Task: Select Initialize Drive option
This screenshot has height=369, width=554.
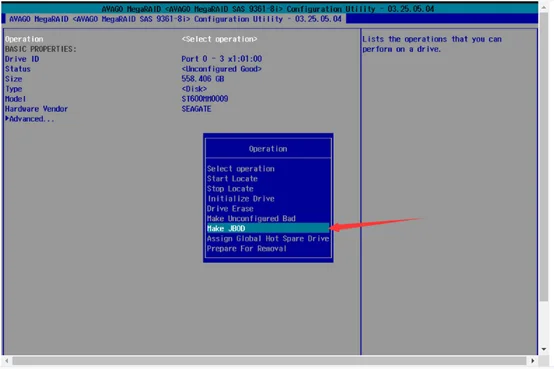Action: [x=241, y=199]
